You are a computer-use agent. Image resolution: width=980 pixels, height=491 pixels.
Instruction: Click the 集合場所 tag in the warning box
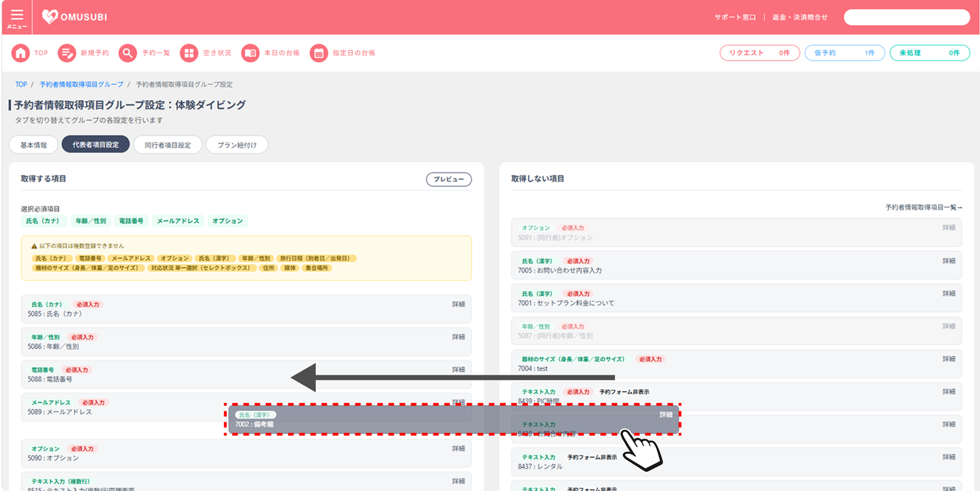click(x=316, y=268)
